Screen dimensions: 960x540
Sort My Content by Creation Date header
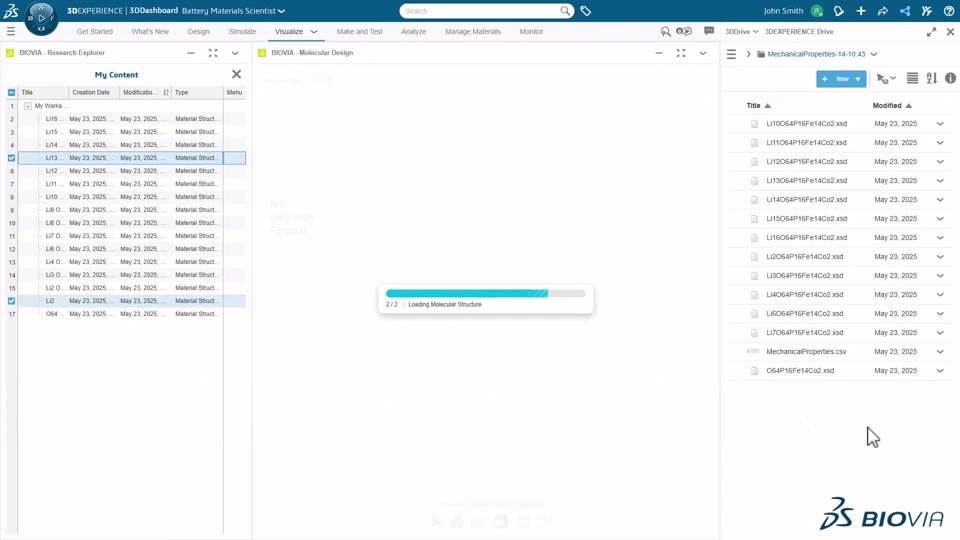tap(92, 92)
